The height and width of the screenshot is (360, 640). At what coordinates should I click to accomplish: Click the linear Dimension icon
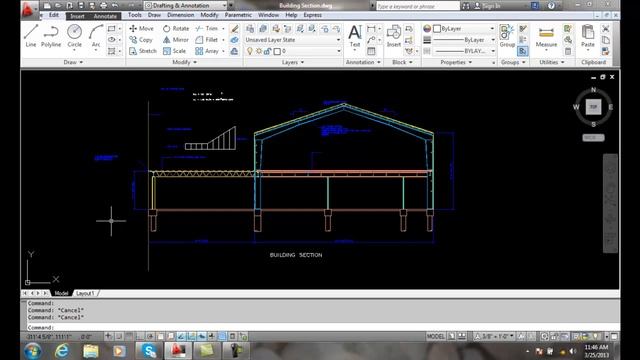[x=371, y=29]
